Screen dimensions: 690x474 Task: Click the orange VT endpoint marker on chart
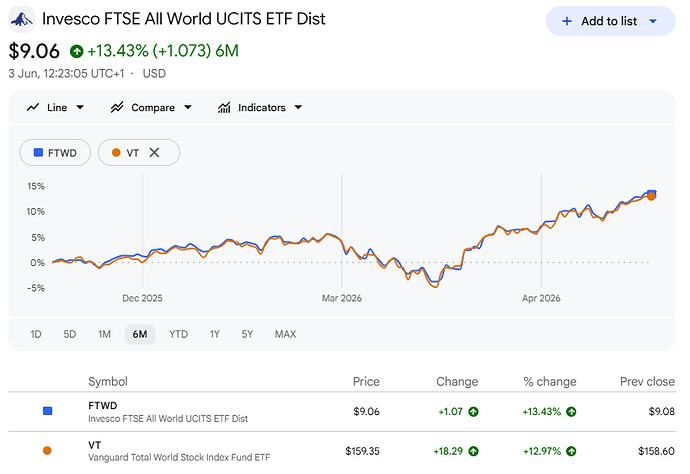click(651, 196)
